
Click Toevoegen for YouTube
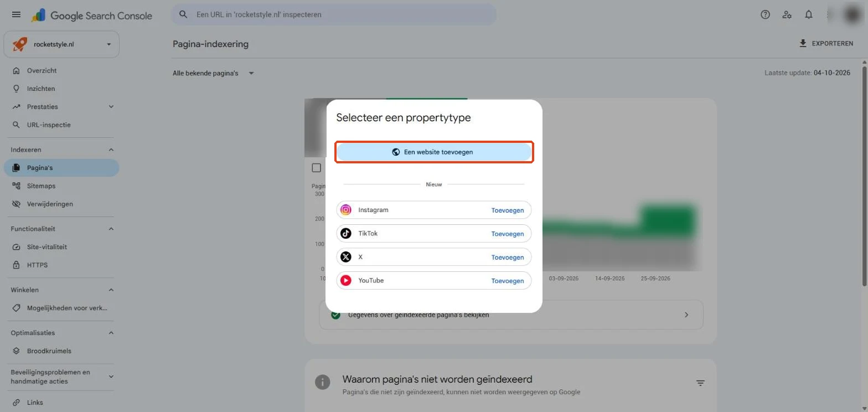click(508, 281)
